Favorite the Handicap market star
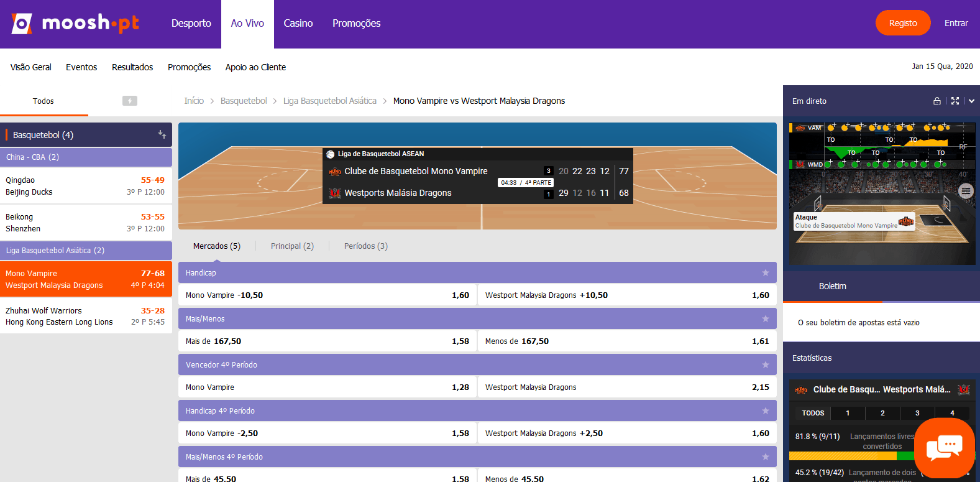980x482 pixels. (766, 273)
